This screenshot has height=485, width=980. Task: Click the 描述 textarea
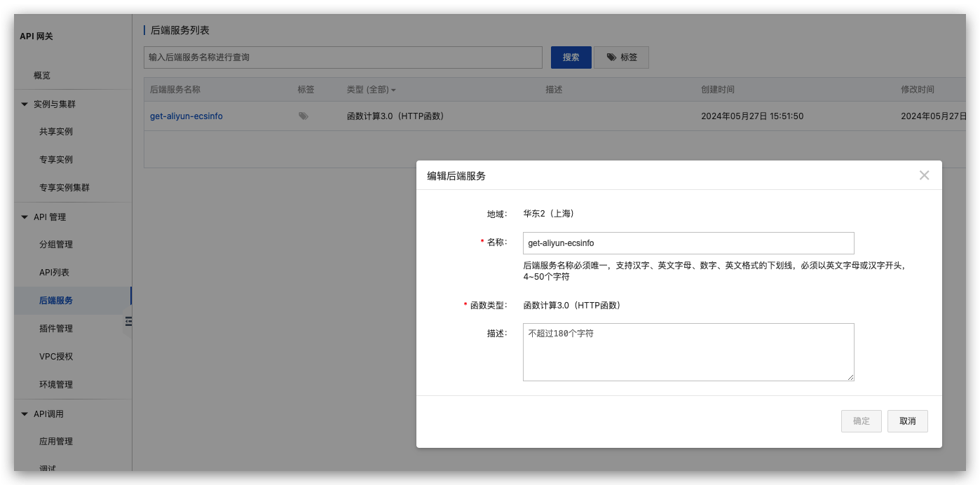[x=688, y=352]
